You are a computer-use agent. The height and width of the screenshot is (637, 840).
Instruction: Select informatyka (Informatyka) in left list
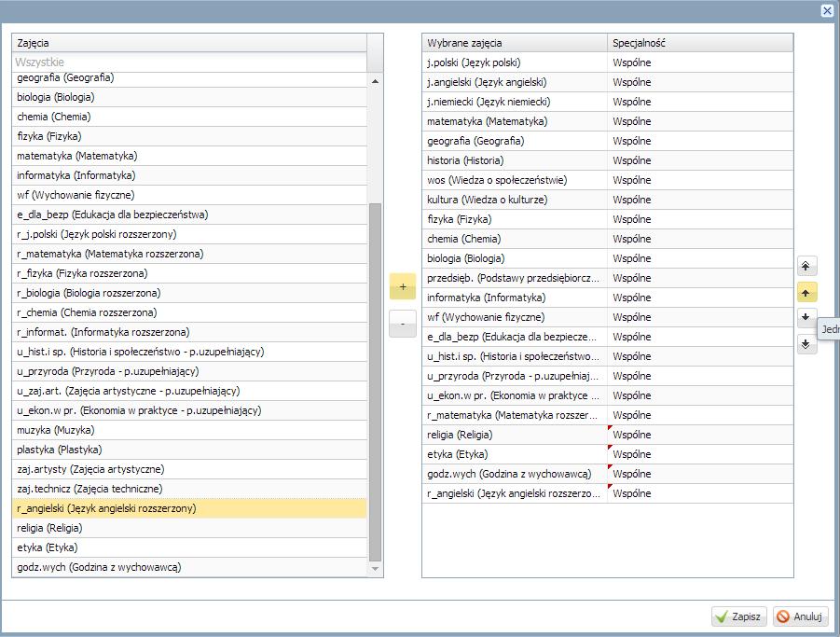point(189,175)
